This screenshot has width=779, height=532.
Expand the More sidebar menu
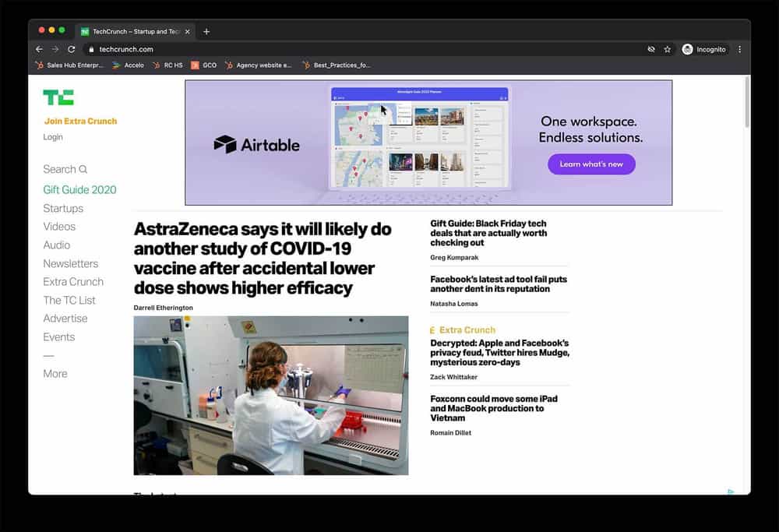tap(55, 374)
